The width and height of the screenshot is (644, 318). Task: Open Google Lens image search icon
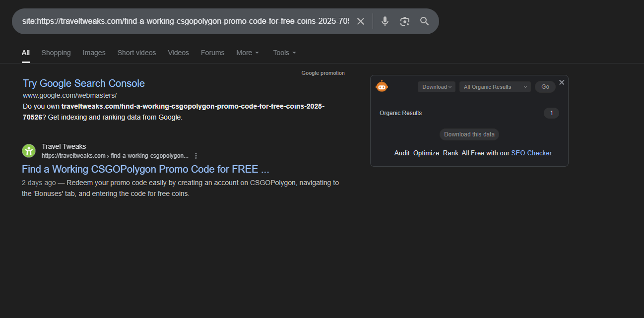click(405, 21)
